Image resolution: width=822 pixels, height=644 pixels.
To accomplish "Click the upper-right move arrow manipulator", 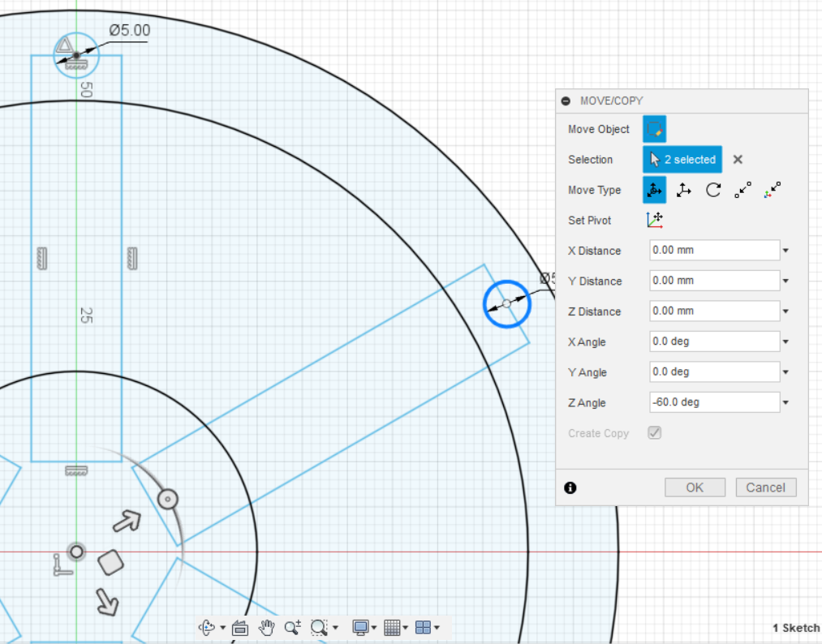I will (x=127, y=521).
